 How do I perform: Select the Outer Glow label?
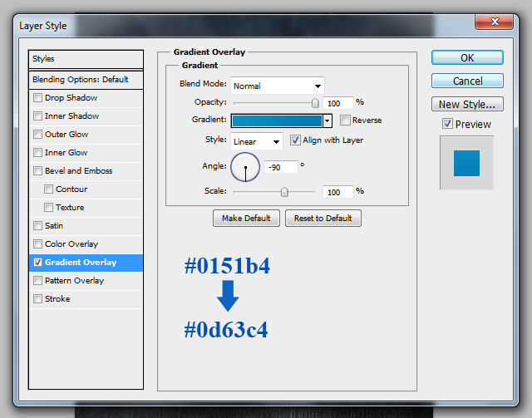[x=66, y=135]
